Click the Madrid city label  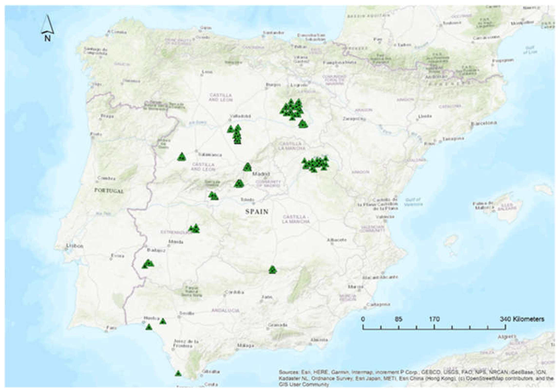coord(261,174)
